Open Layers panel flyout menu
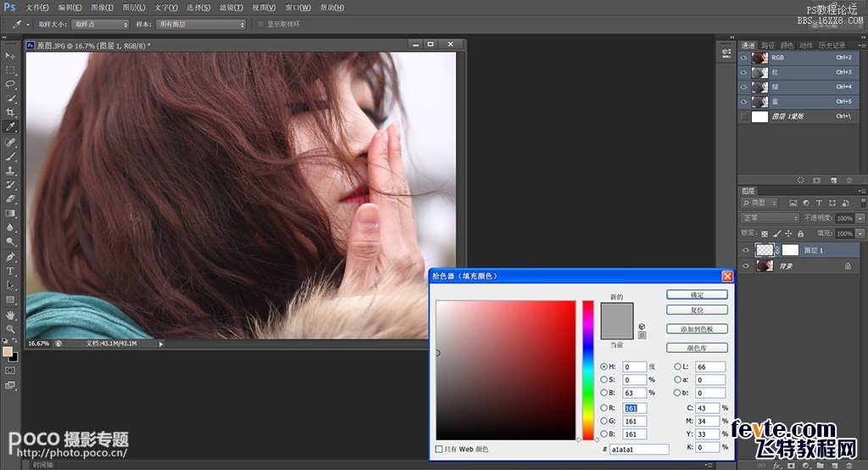Screen dimensions: 868x470 (862, 191)
